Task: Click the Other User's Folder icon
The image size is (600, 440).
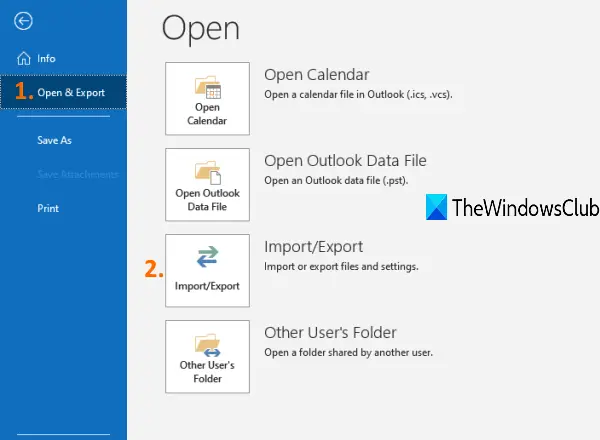Action: tap(208, 345)
